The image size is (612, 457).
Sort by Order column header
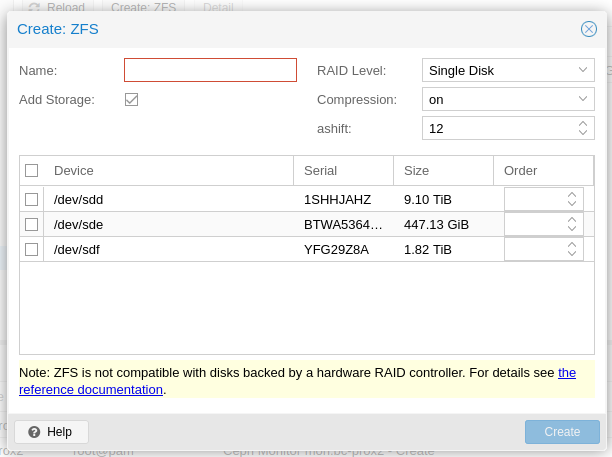[x=543, y=171]
